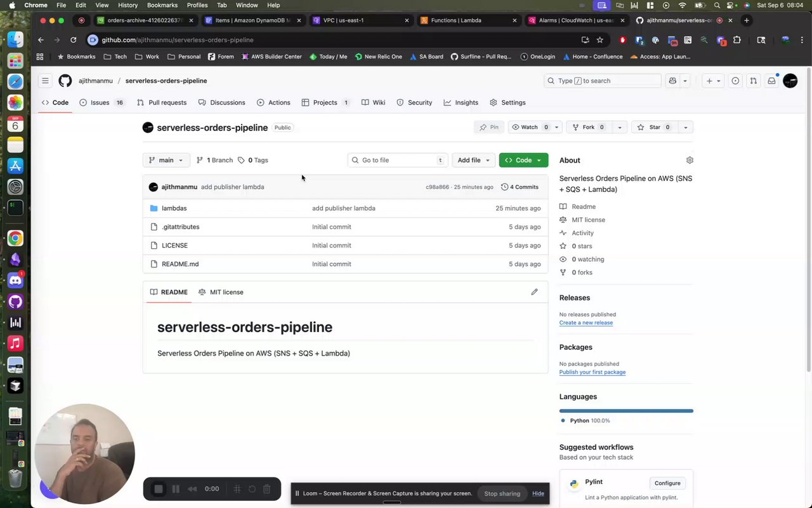Viewport: 812px width, 508px height.
Task: Click the 1 Branch link
Action: [214, 160]
